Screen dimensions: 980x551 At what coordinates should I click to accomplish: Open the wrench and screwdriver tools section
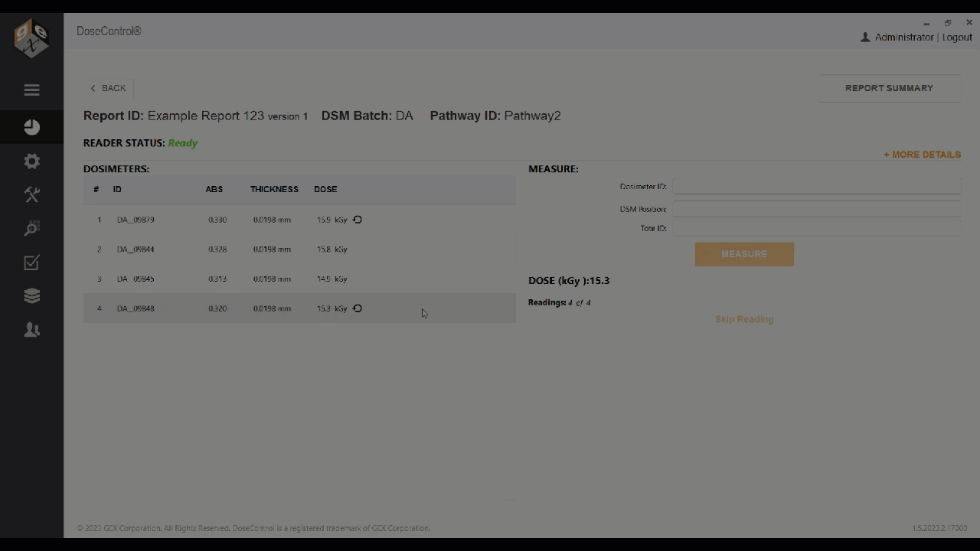[x=31, y=195]
